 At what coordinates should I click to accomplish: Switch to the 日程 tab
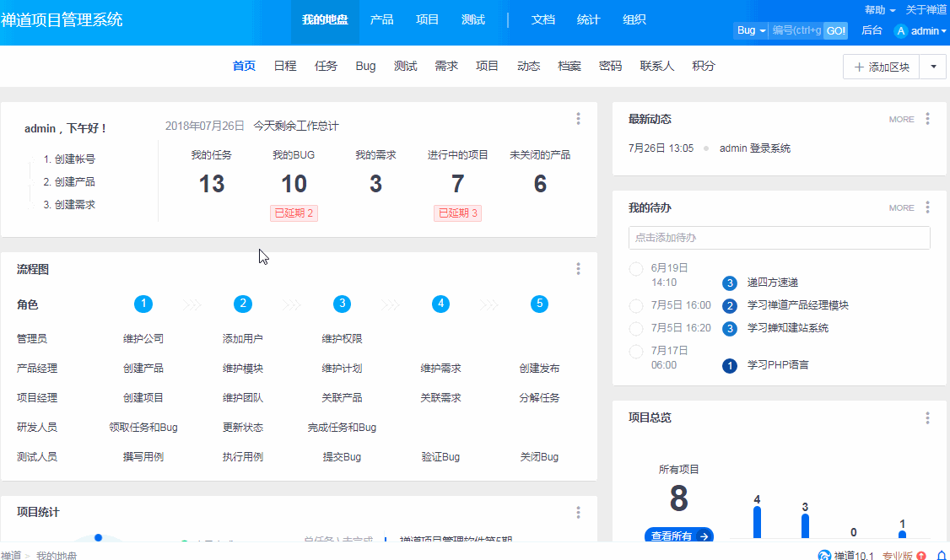click(285, 66)
